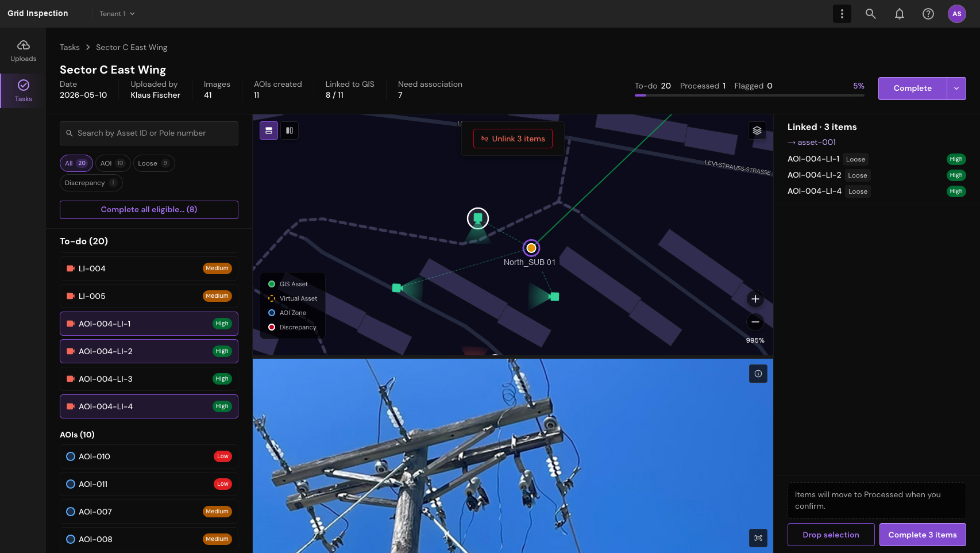Screen dimensions: 980x553
Task: Select the AOI-004-LI-3 list item
Action: 149,379
